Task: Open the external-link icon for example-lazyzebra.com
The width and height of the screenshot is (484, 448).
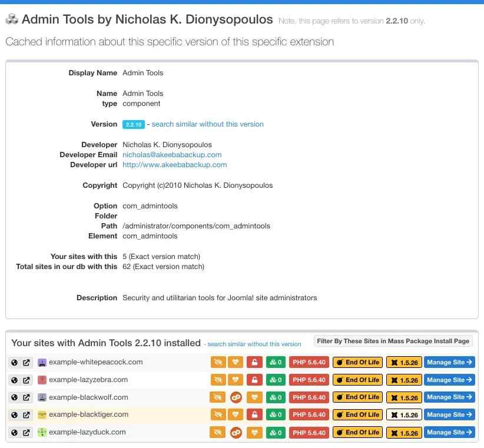Action: click(23, 380)
